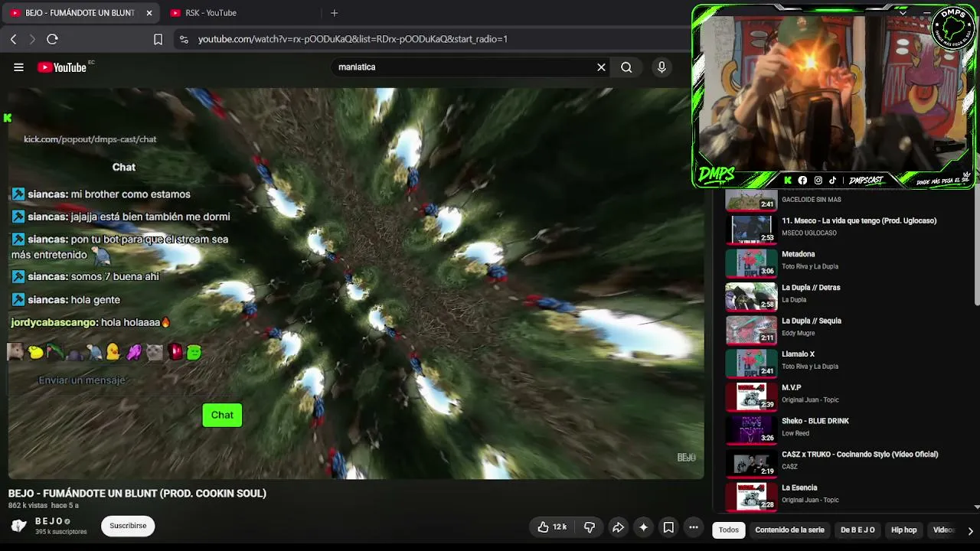Select the 'Todos' filter chip
Viewport: 980px width, 551px height.
[729, 530]
